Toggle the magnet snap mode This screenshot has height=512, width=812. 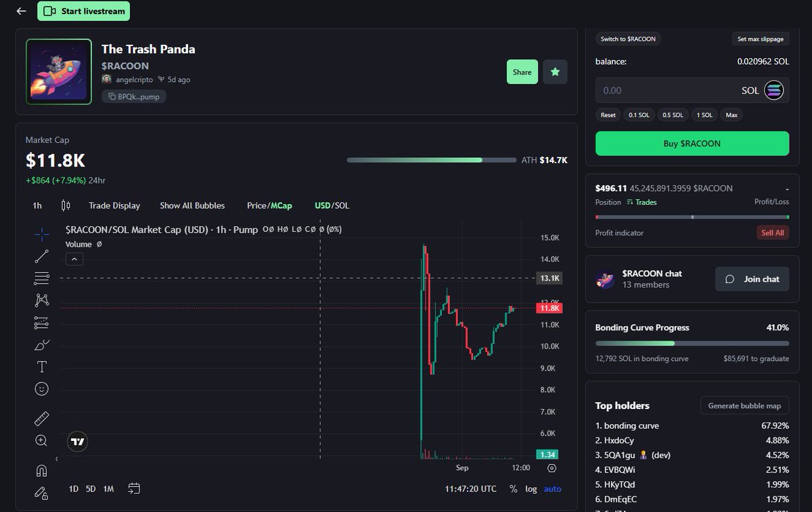tap(41, 470)
